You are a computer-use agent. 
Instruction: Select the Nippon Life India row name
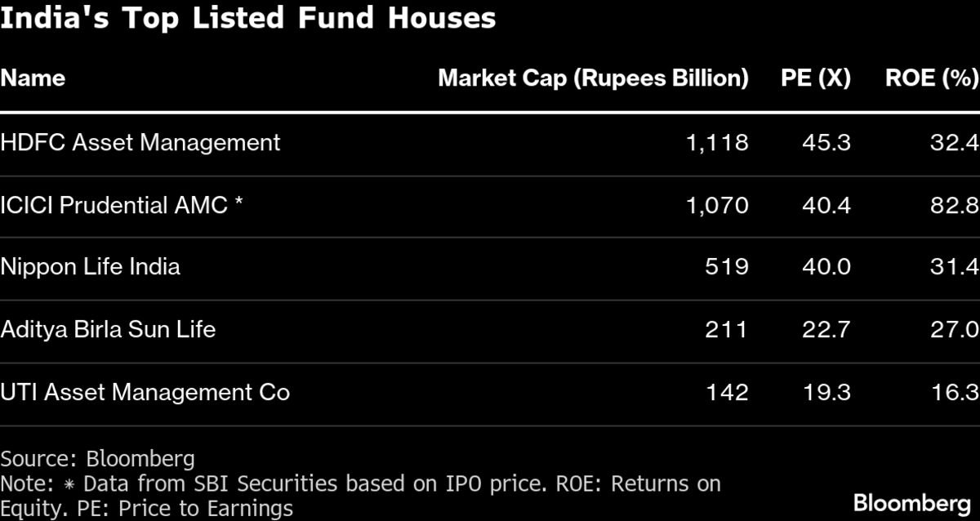pyautogui.click(x=90, y=267)
